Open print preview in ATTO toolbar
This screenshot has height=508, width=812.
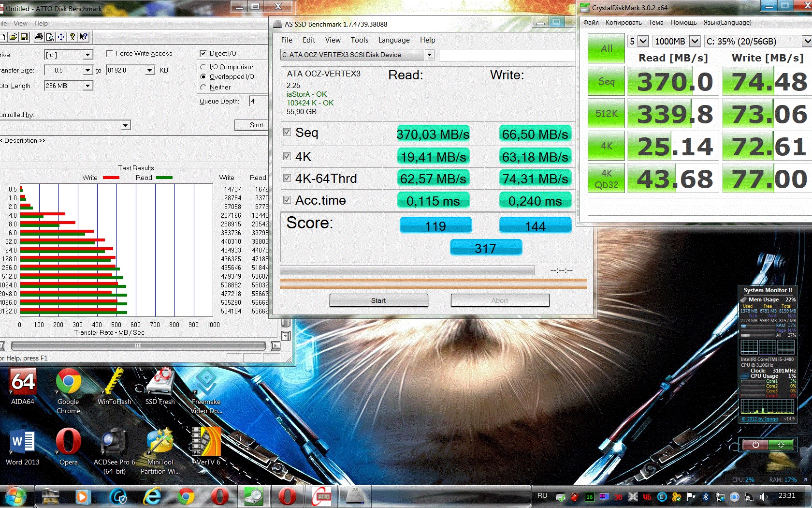click(x=50, y=37)
